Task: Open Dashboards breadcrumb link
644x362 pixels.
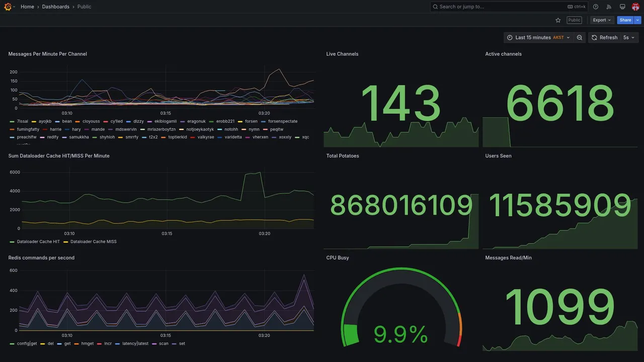Action: 56,7
